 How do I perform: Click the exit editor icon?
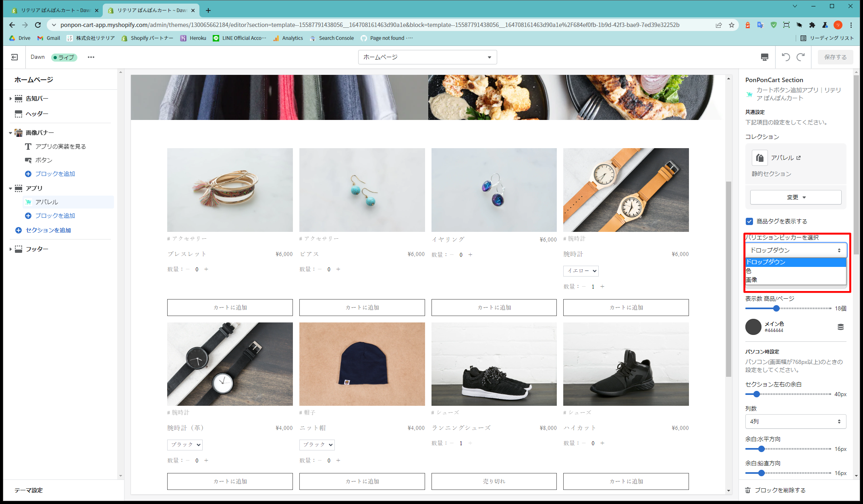tap(15, 57)
